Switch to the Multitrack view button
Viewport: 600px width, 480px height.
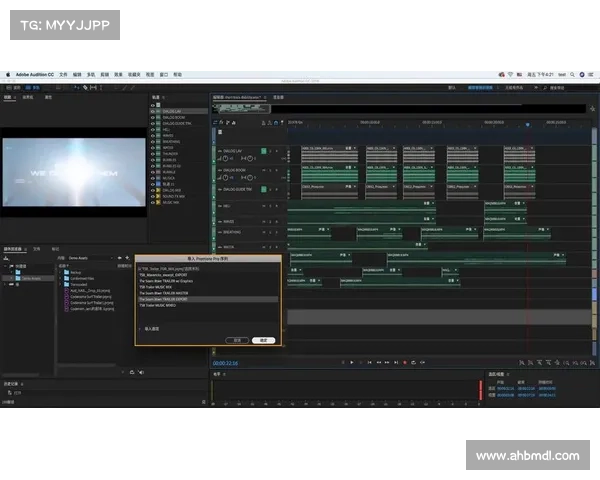tap(32, 88)
